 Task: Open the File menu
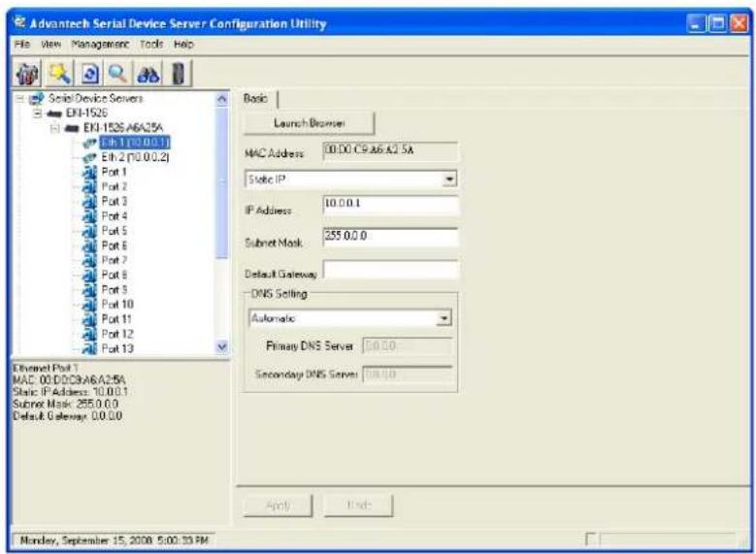click(x=22, y=45)
